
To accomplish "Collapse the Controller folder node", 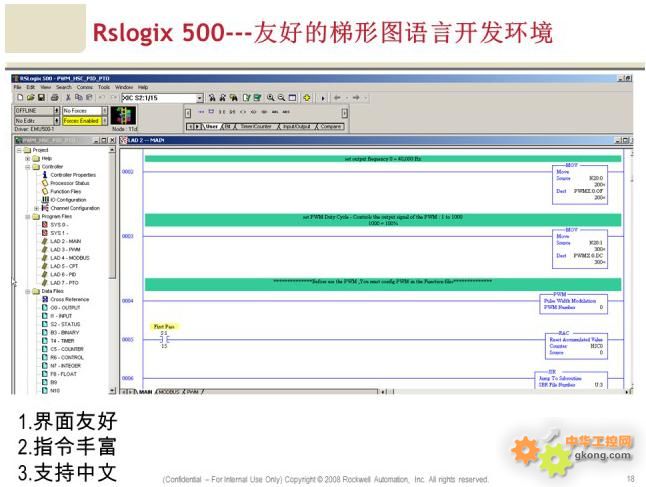I will point(28,167).
